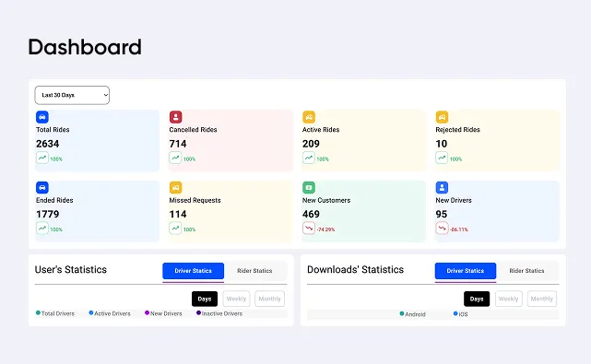
Task: Click the up-trend icon under Cancelled Rides 714
Action: coord(175,158)
